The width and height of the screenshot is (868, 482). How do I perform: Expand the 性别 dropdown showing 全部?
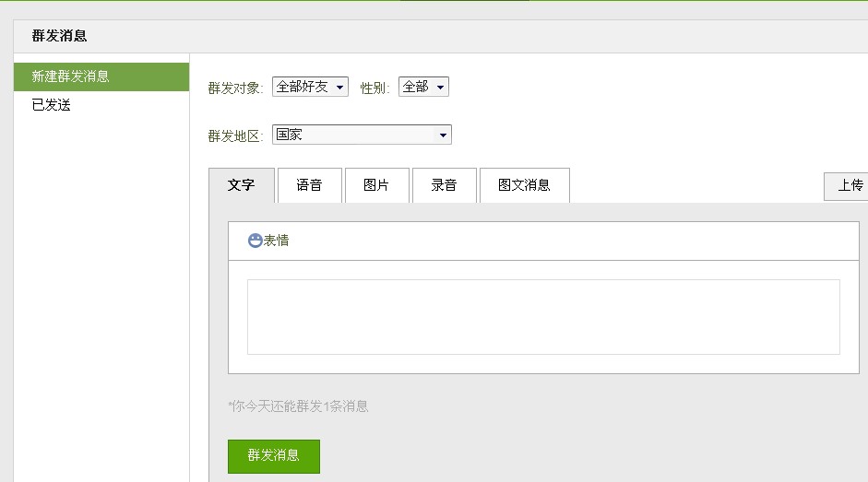pyautogui.click(x=423, y=87)
